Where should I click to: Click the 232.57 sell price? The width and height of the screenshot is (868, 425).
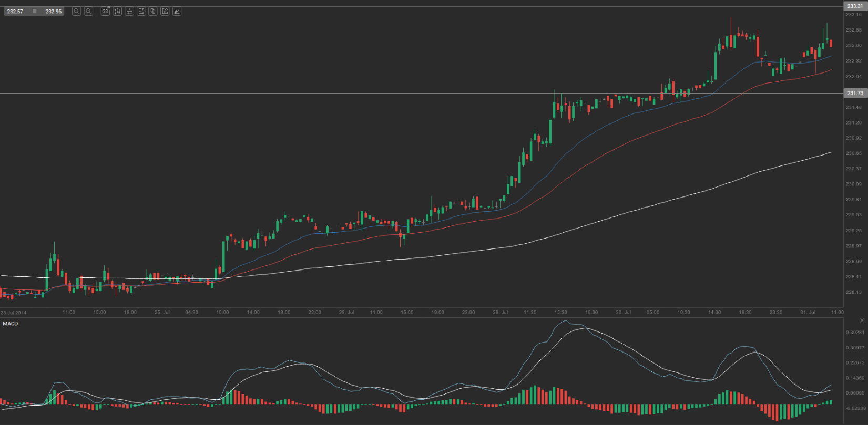[15, 11]
